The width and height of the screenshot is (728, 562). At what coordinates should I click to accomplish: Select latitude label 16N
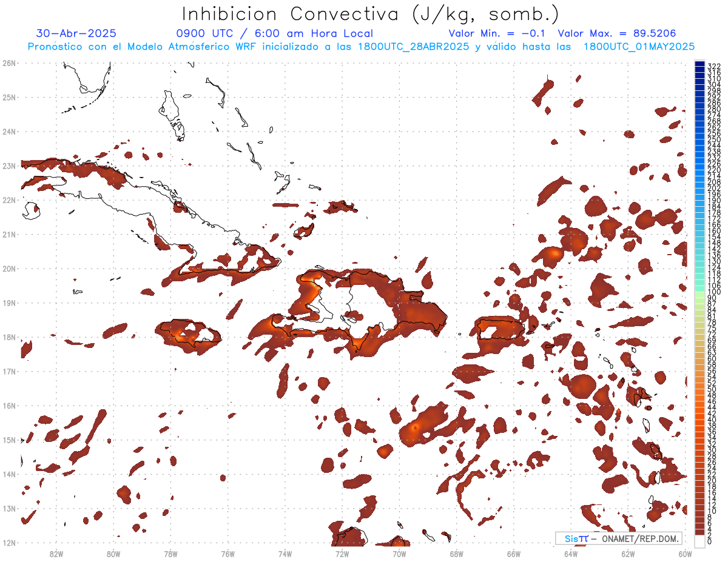pyautogui.click(x=9, y=406)
